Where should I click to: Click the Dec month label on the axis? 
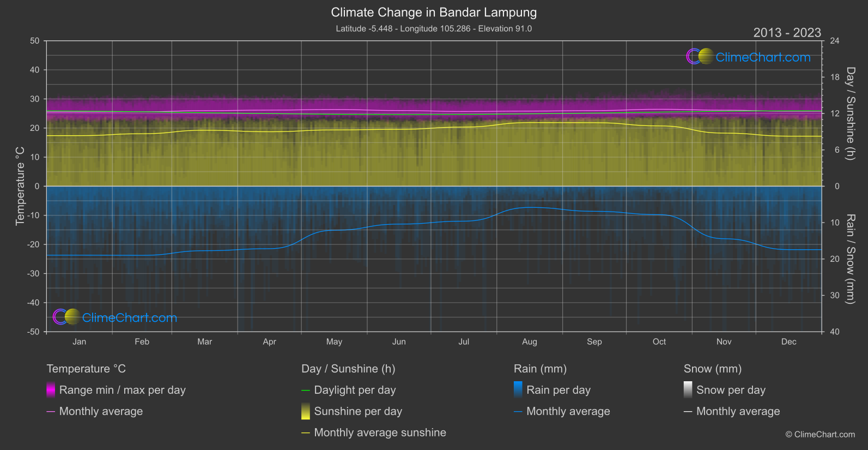pyautogui.click(x=789, y=341)
